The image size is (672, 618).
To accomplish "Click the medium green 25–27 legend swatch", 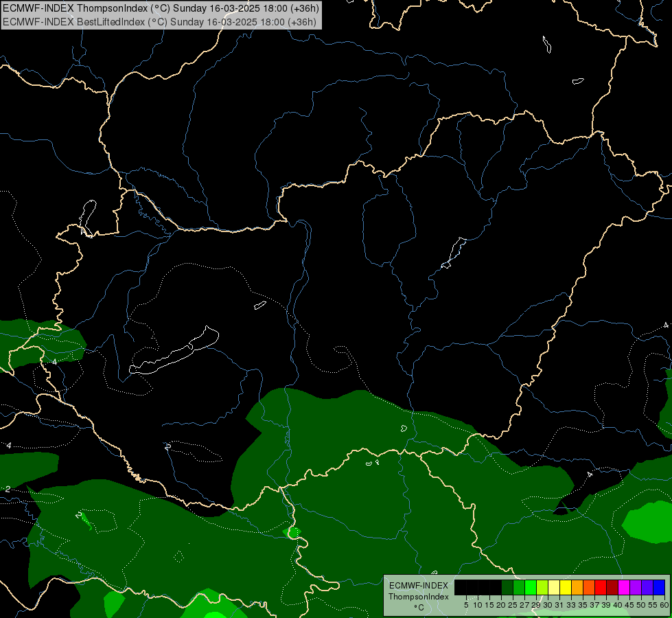I will pyautogui.click(x=519, y=587).
